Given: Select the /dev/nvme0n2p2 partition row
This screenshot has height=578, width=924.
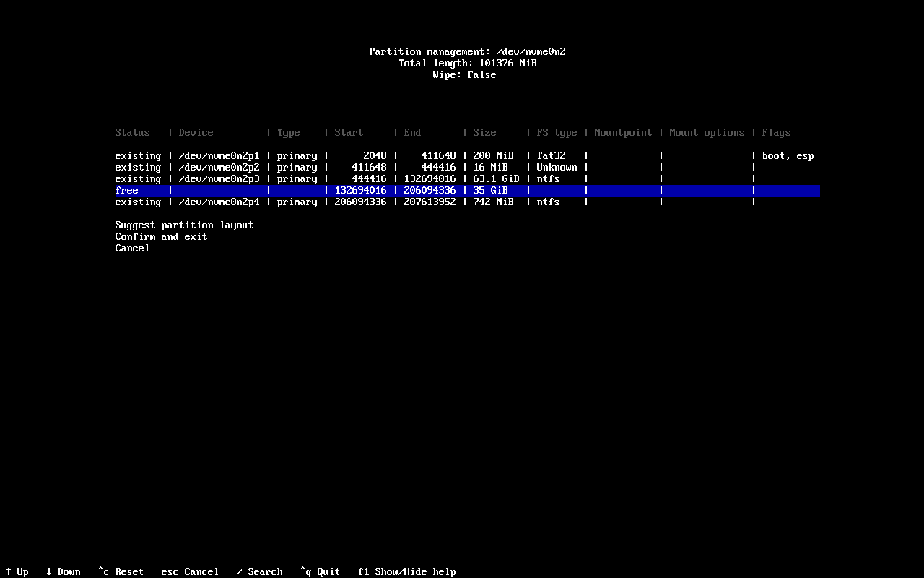Looking at the screenshot, I should pos(467,167).
